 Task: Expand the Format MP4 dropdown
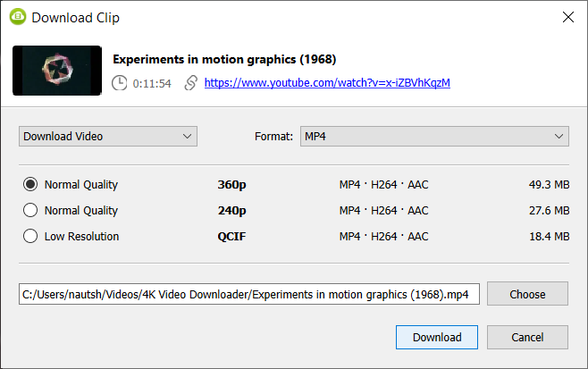(434, 136)
